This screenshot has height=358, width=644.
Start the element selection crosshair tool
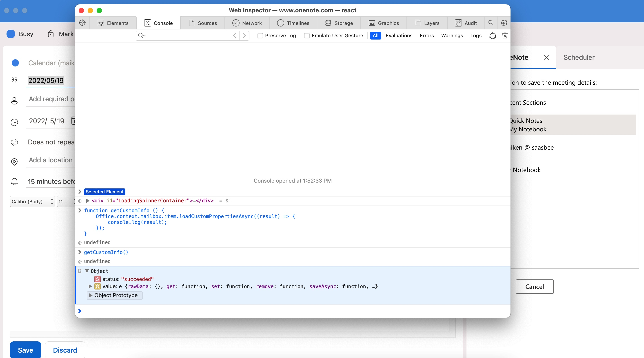click(x=82, y=23)
